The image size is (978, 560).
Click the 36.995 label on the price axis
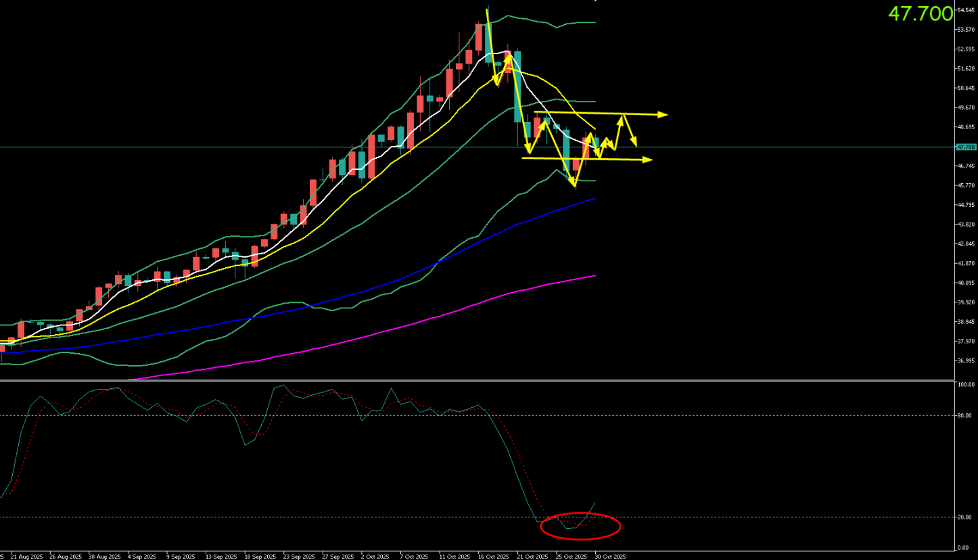(x=965, y=360)
